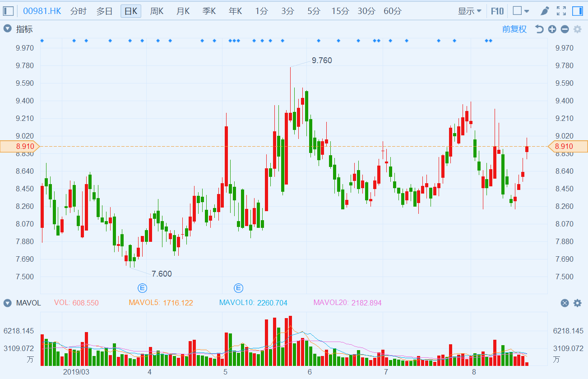Select the 周K weekly candlestick tab

(157, 11)
